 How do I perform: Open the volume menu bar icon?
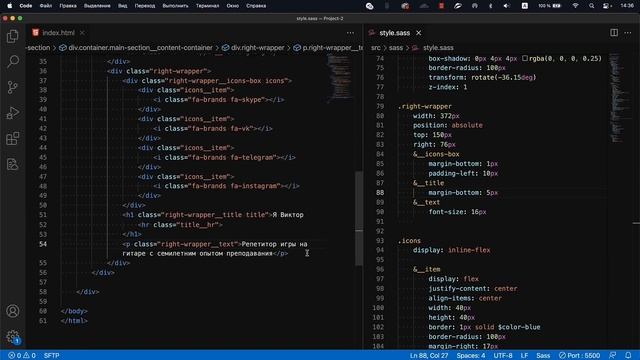coord(507,6)
